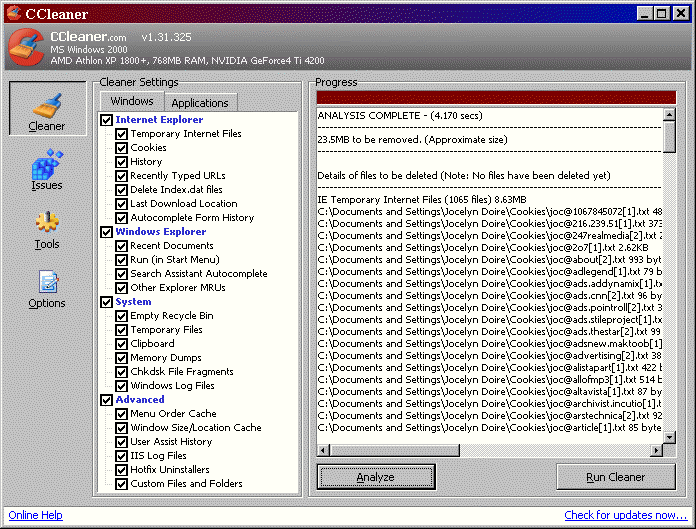
Task: Click the Internet Explorer category label
Action: tap(159, 120)
